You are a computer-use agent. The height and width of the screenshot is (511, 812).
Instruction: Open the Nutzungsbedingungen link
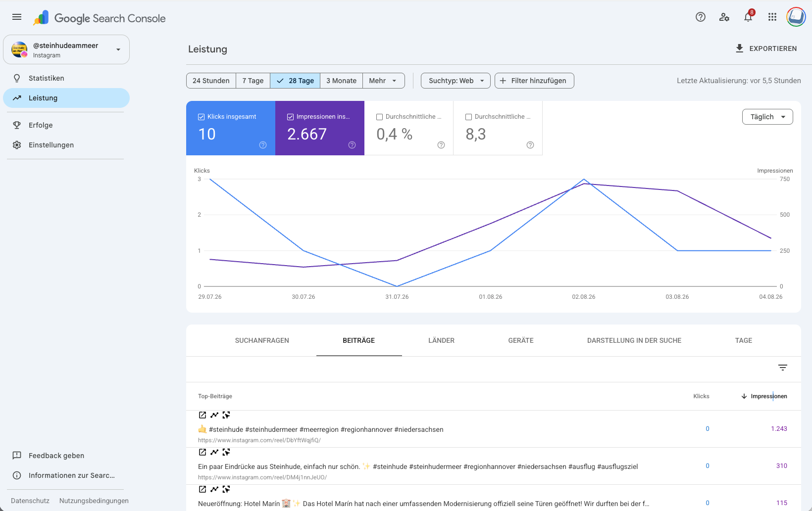pos(94,501)
